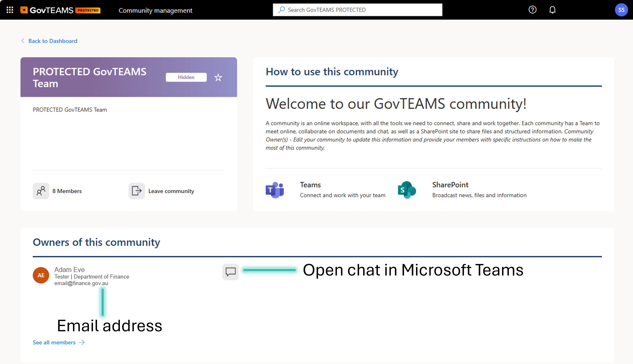Click Tester | Department of Finance text
The width and height of the screenshot is (633, 364).
[92, 277]
